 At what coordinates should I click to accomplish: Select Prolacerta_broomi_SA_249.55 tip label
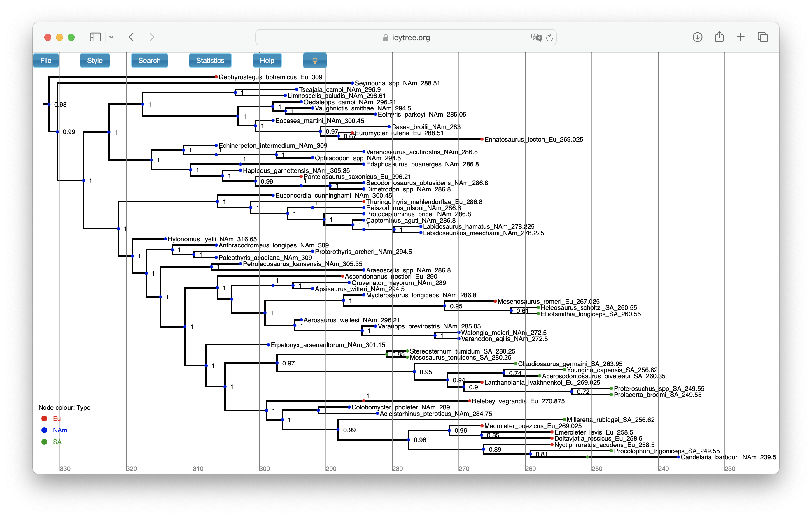pos(657,395)
